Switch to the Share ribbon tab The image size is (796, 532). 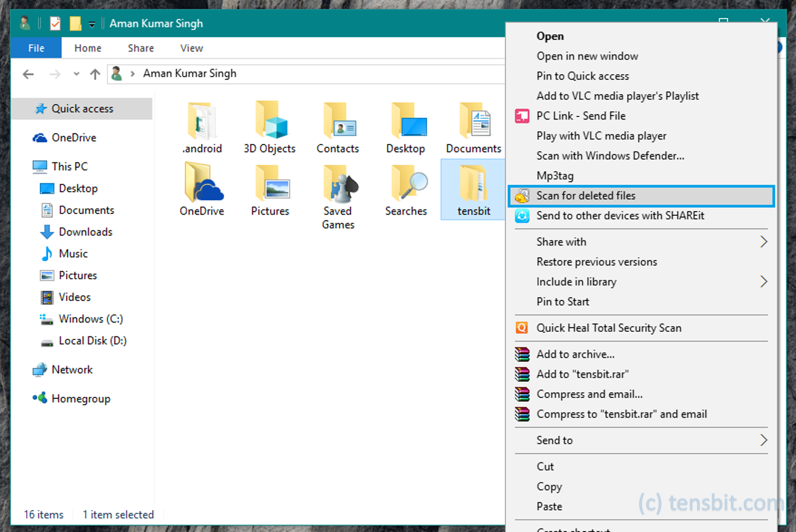(x=141, y=48)
